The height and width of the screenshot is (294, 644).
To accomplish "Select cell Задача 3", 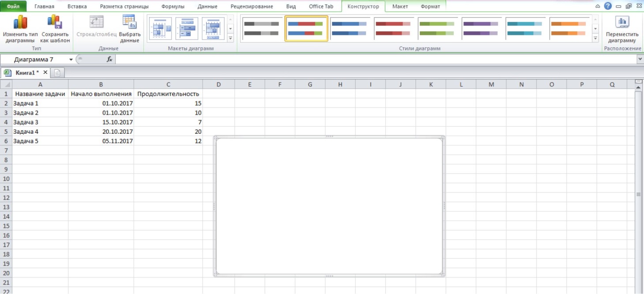I will 40,122.
